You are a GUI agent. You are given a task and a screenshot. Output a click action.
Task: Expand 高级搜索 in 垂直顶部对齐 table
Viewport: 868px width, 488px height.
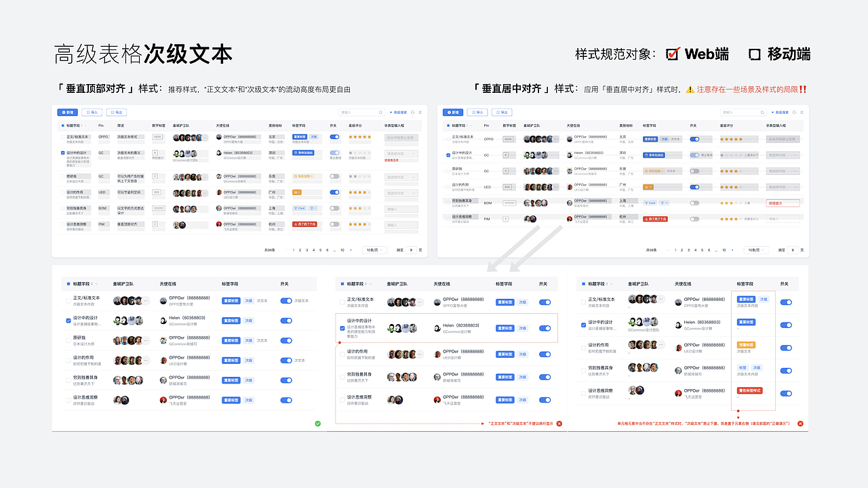(398, 113)
